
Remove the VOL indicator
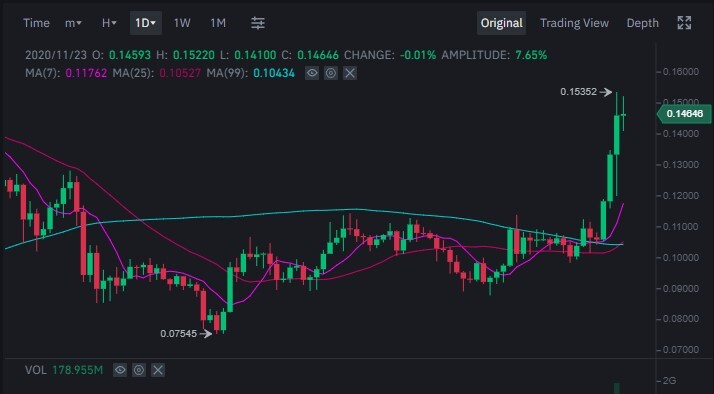pos(158,370)
